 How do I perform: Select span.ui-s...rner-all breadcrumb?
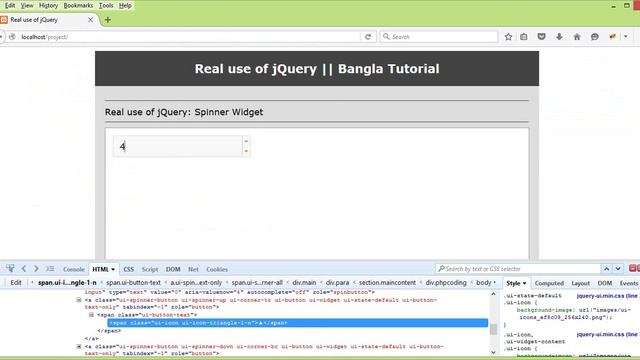click(257, 283)
